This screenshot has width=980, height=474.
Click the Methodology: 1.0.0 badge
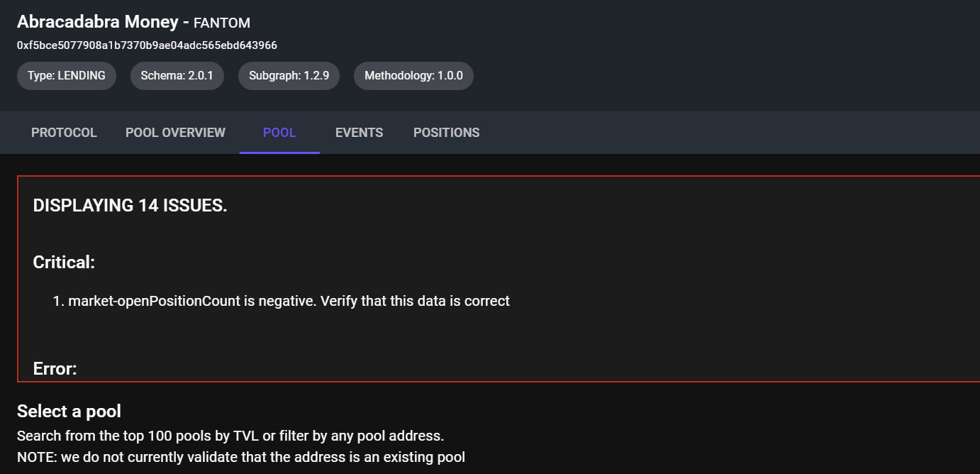pyautogui.click(x=413, y=75)
